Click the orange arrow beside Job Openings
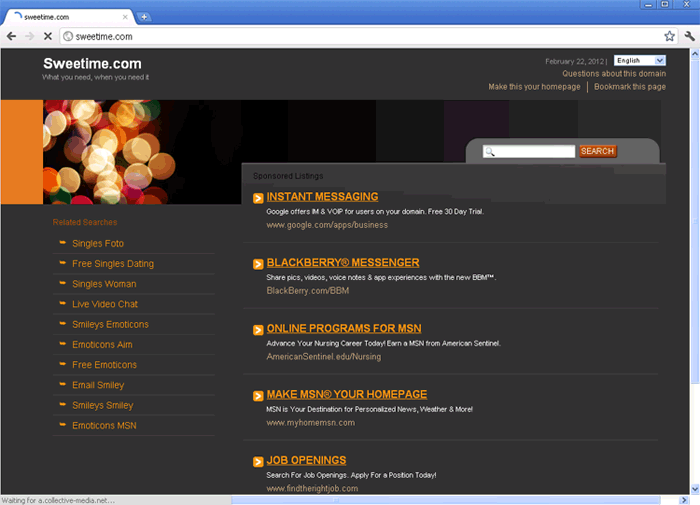700x505 pixels. 258,462
